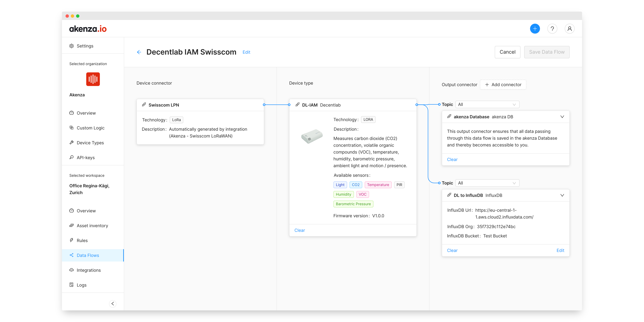Collapse the DL to InfluxDB card chevron

pos(562,195)
